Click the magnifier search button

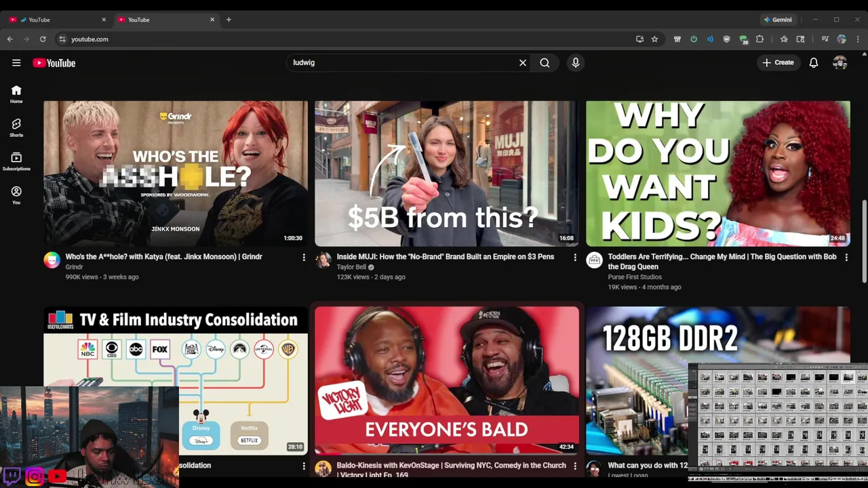pyautogui.click(x=545, y=63)
